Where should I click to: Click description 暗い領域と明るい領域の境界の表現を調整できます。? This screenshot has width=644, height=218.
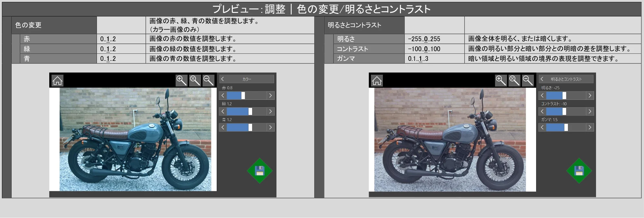544,59
